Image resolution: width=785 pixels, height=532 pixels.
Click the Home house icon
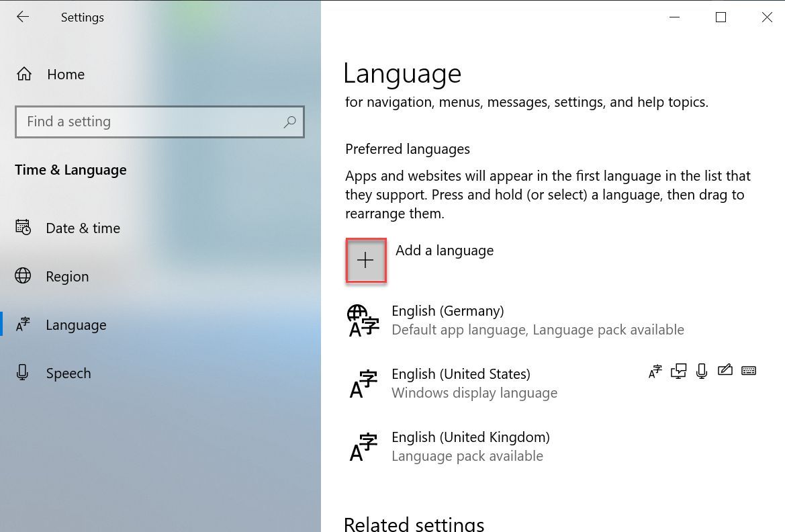[24, 74]
